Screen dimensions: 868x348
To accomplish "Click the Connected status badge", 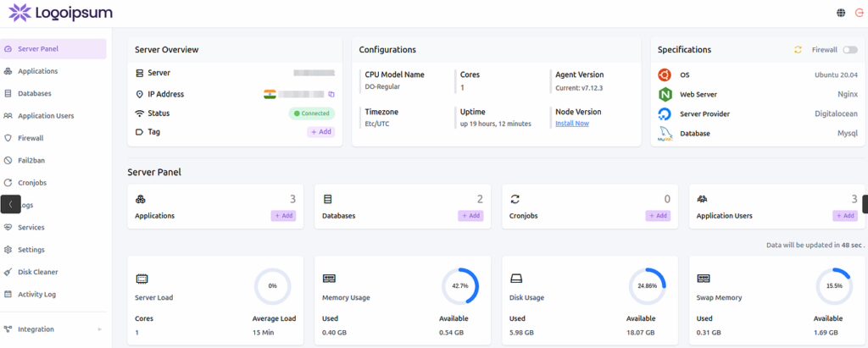I will [x=312, y=113].
